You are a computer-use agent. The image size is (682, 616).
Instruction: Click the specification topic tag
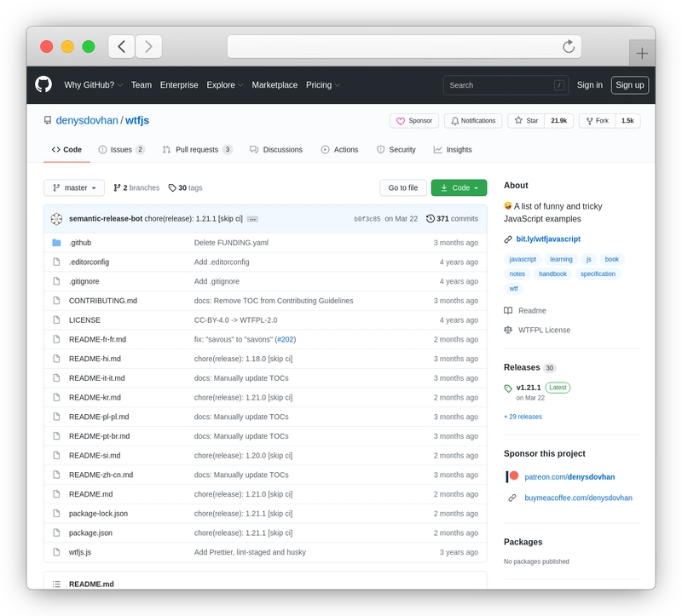pyautogui.click(x=598, y=273)
